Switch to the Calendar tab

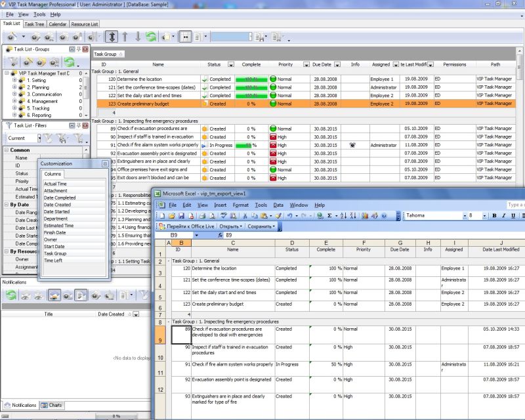(58, 24)
